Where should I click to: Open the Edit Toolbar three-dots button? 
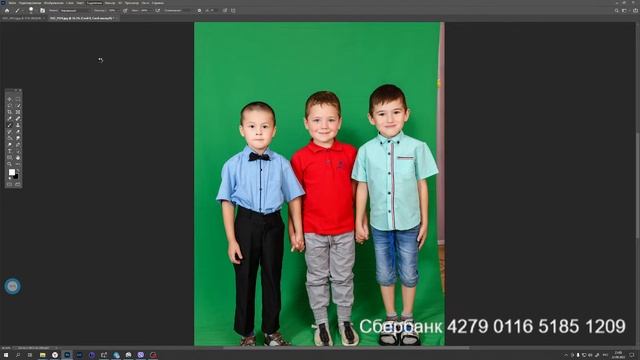[18, 164]
